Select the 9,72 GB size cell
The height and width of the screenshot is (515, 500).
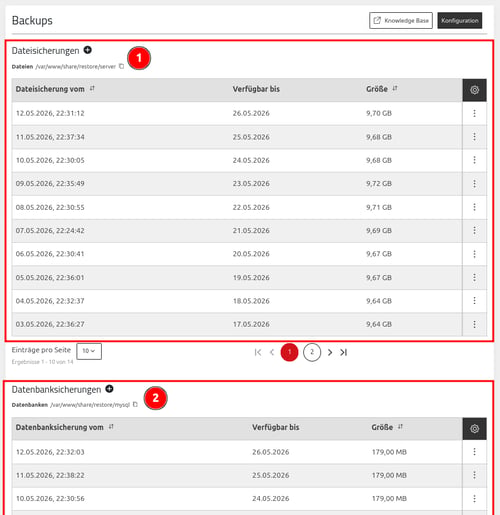pyautogui.click(x=379, y=184)
